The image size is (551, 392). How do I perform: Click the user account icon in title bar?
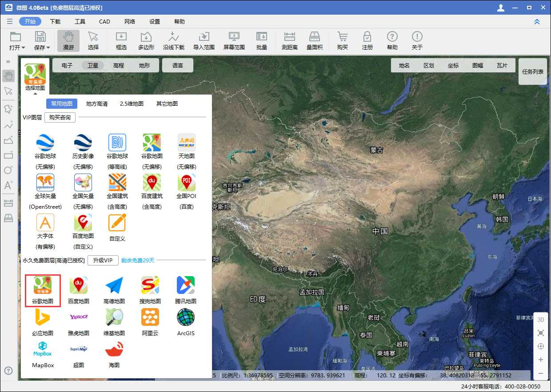point(501,8)
